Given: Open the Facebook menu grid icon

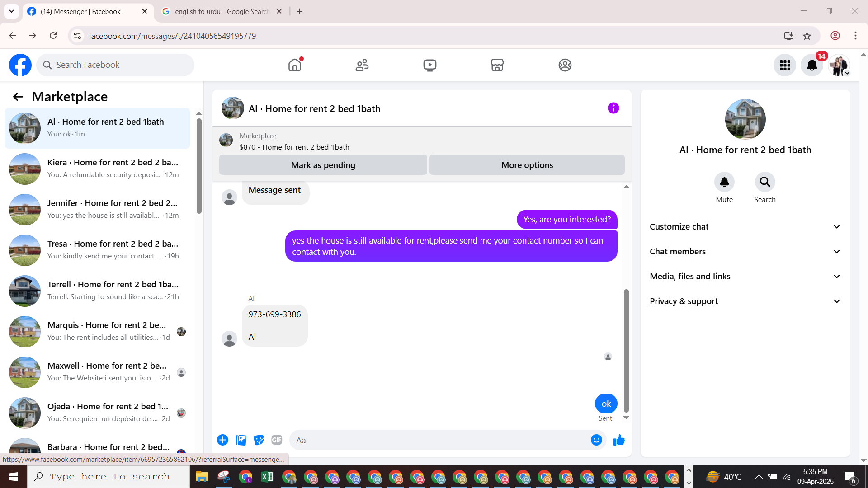Looking at the screenshot, I should 785,66.
